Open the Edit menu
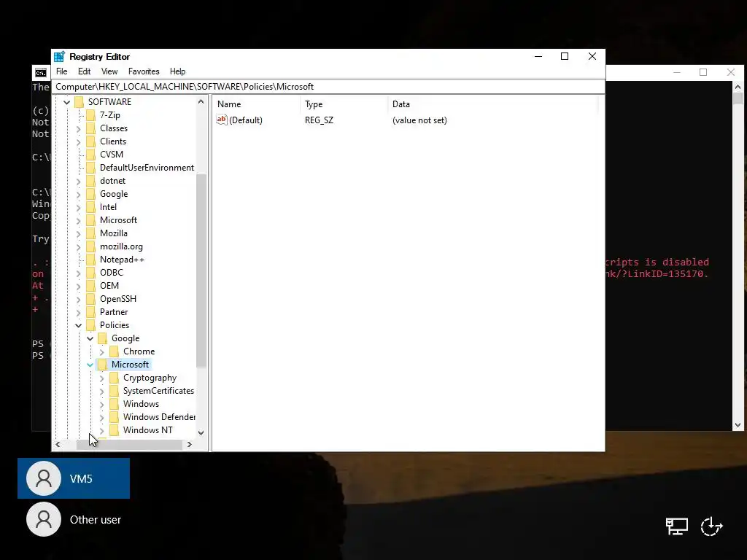747x560 pixels. (x=85, y=71)
